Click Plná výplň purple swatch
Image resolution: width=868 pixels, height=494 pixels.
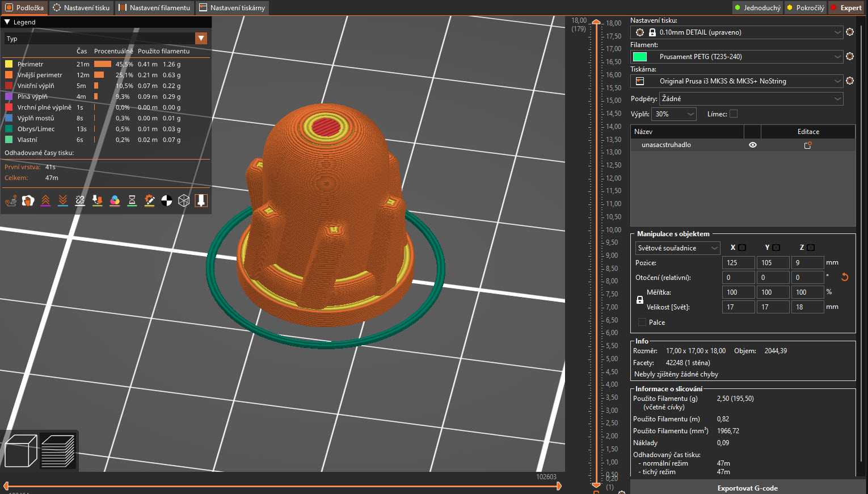point(9,97)
